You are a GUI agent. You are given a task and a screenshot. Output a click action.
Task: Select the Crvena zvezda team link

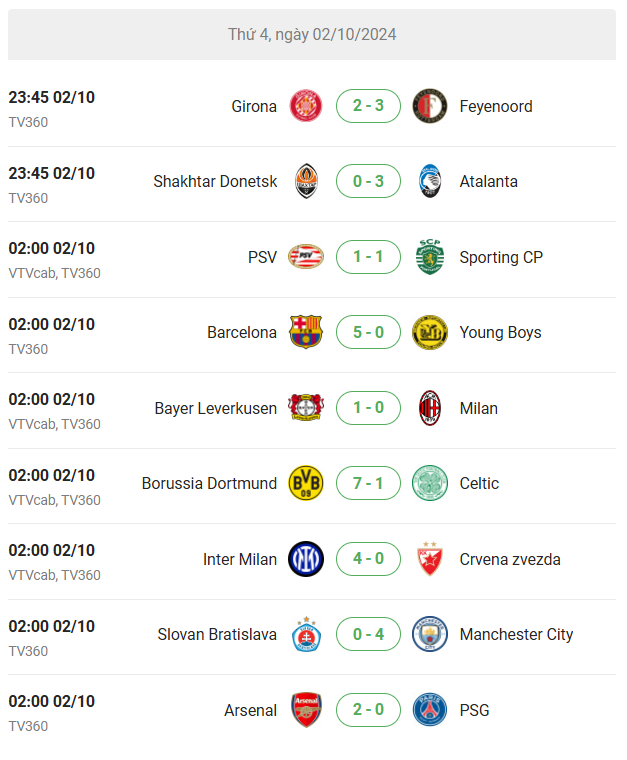(x=510, y=559)
